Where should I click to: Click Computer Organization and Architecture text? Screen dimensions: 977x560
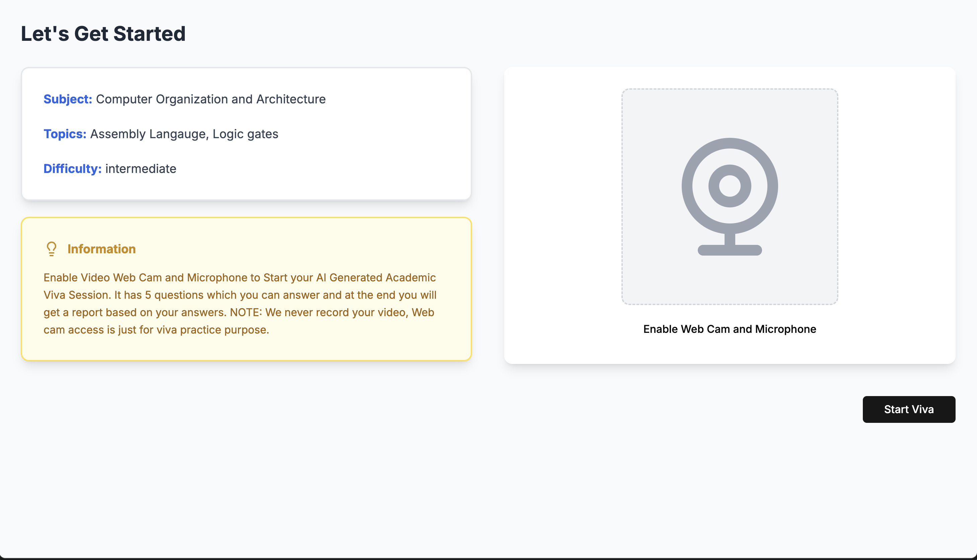(211, 99)
